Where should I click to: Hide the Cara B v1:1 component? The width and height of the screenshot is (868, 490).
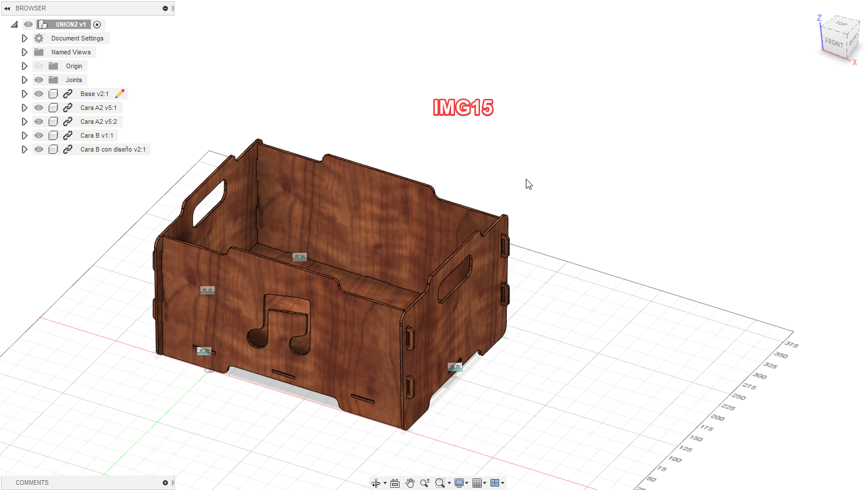(39, 135)
